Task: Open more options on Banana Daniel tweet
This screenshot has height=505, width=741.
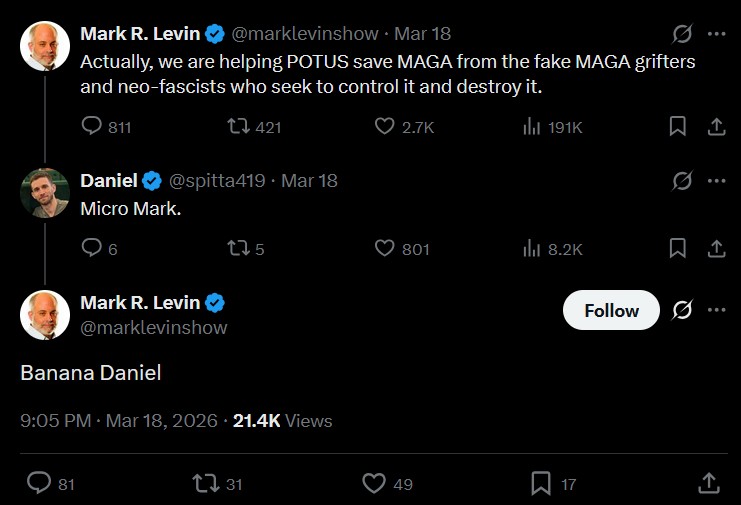Action: (x=716, y=310)
